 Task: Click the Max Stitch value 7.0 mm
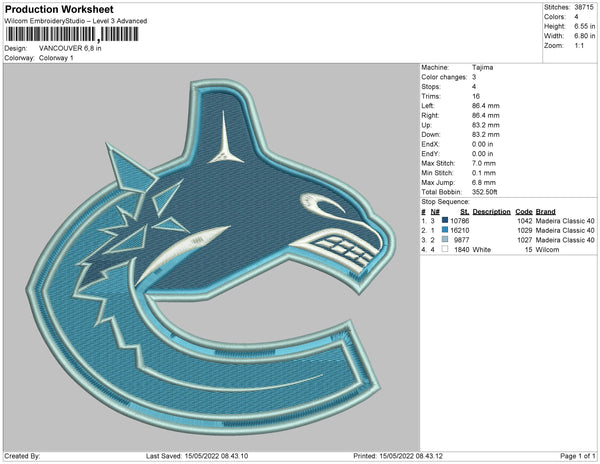(x=484, y=163)
